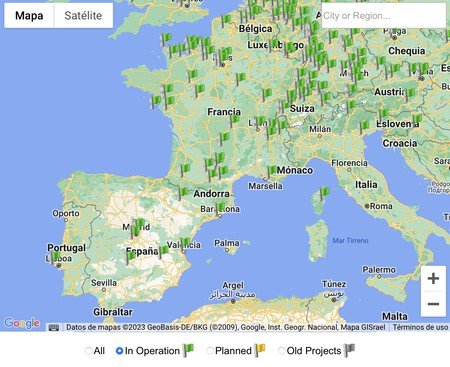Open the green flag near Andorra
The width and height of the screenshot is (450, 367).
point(183,193)
